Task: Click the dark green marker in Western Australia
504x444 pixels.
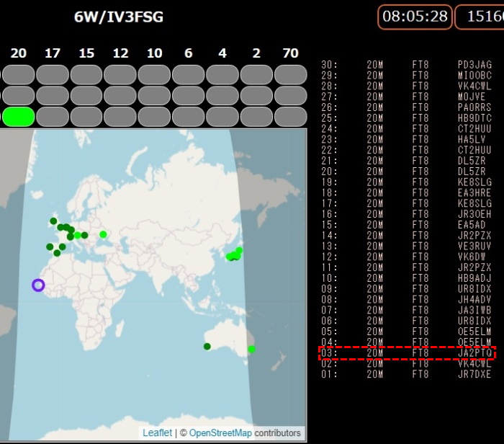Action: (x=207, y=347)
